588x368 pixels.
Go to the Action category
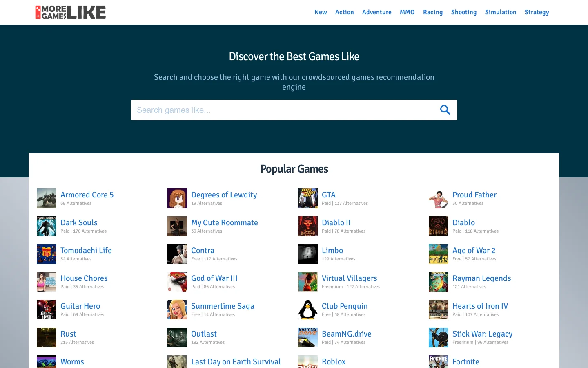click(345, 12)
